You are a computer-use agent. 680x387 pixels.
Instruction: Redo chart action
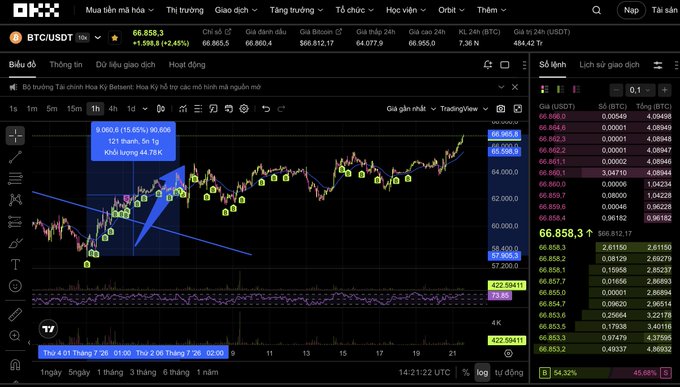[x=281, y=109]
